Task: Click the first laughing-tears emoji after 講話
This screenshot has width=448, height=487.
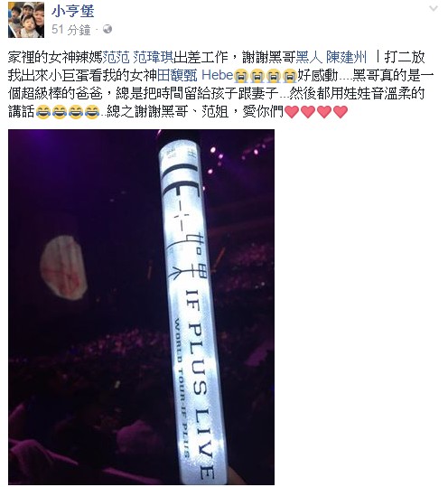Action: (42, 112)
